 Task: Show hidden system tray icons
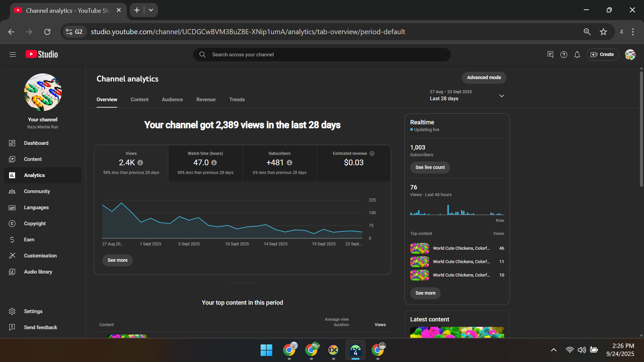click(x=553, y=350)
